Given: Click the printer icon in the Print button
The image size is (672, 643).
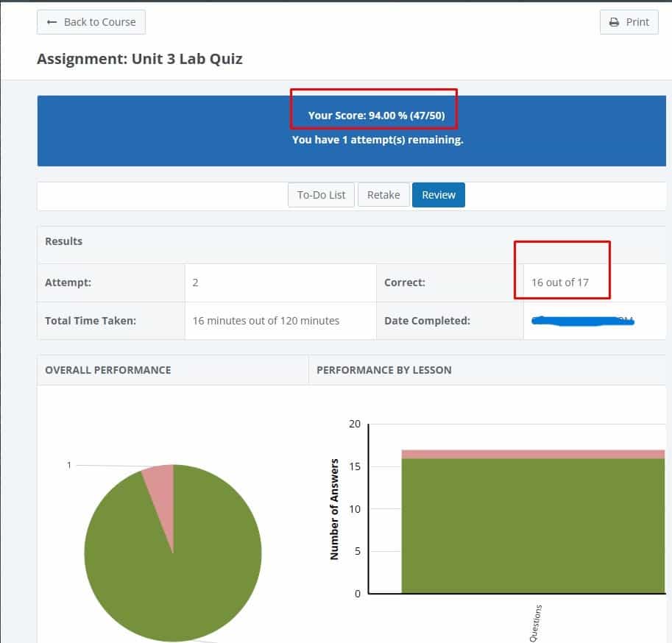Looking at the screenshot, I should [614, 22].
